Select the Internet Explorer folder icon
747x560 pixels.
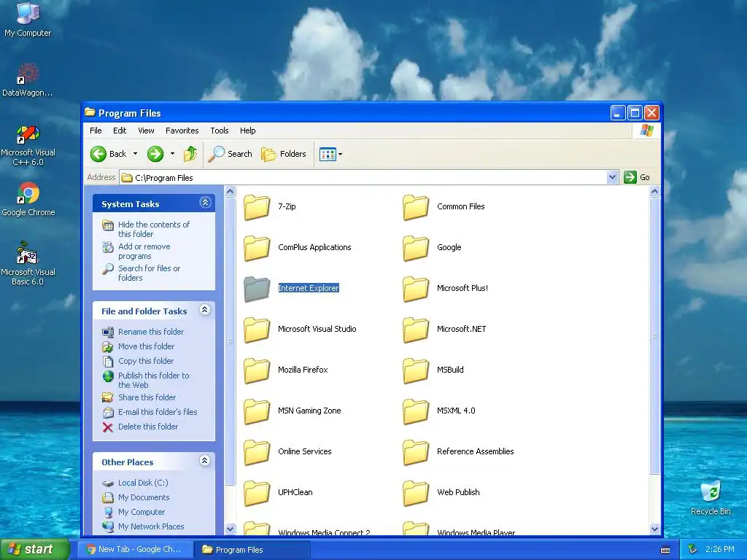click(257, 289)
